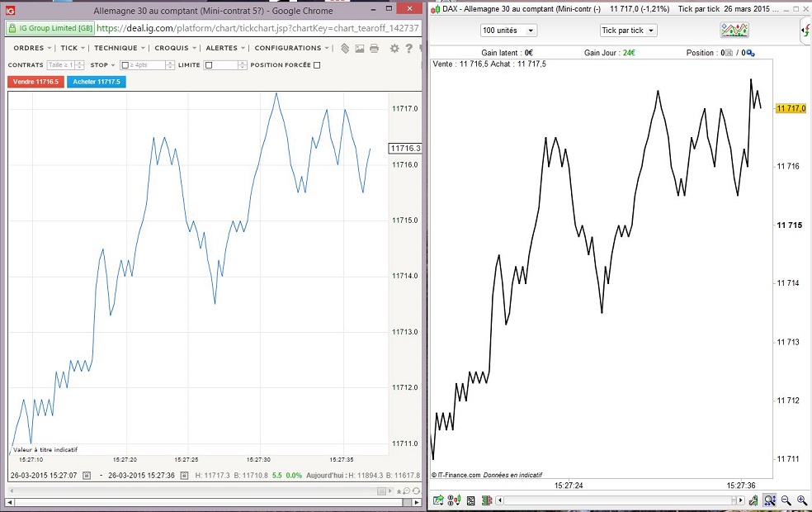812x512 pixels.
Task: Click the IT-Finance.com copyright text
Action: click(x=456, y=475)
